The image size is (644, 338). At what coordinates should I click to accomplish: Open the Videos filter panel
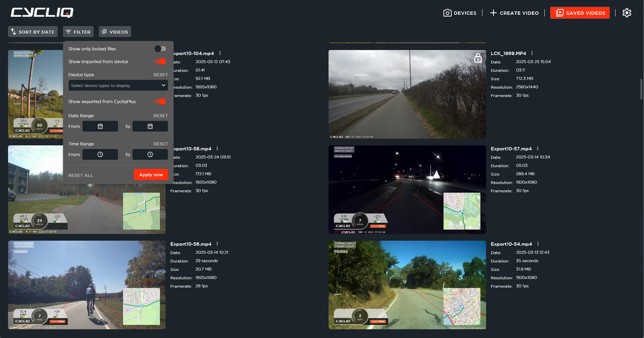pyautogui.click(x=115, y=32)
